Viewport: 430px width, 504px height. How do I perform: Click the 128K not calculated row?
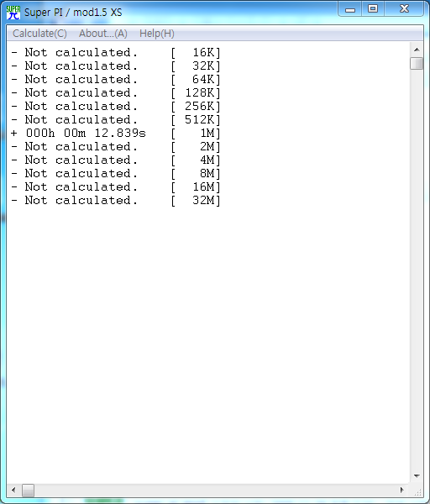[116, 93]
